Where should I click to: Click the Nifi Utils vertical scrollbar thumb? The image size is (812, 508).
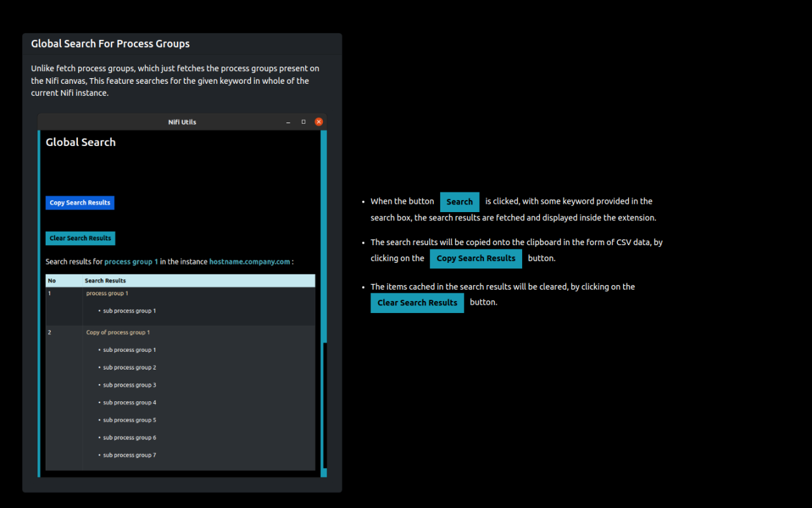pyautogui.click(x=324, y=405)
